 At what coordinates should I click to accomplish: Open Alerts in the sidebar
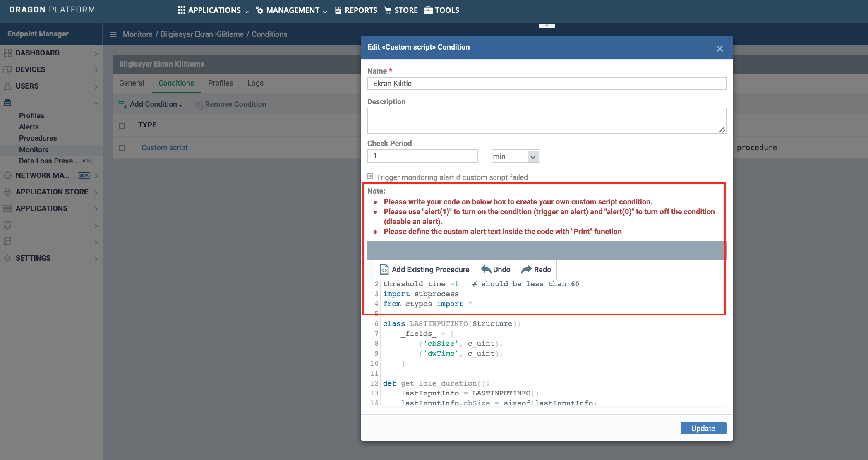(29, 127)
